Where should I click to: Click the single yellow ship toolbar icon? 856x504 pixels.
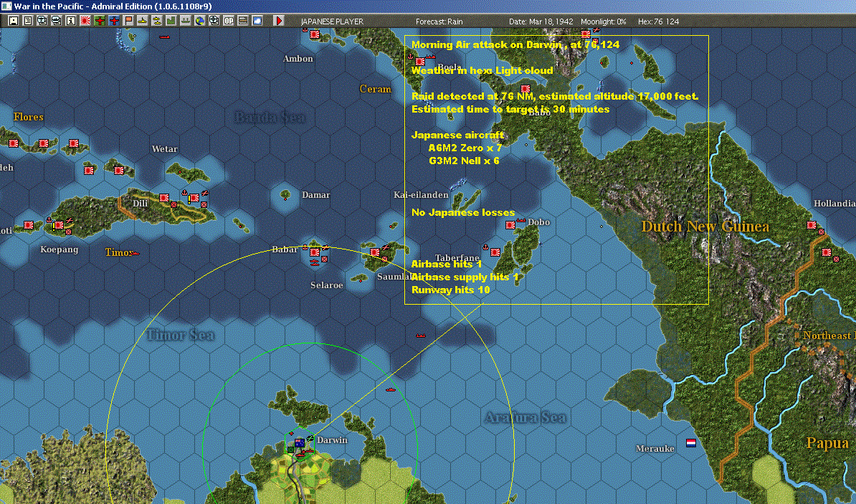coord(143,21)
